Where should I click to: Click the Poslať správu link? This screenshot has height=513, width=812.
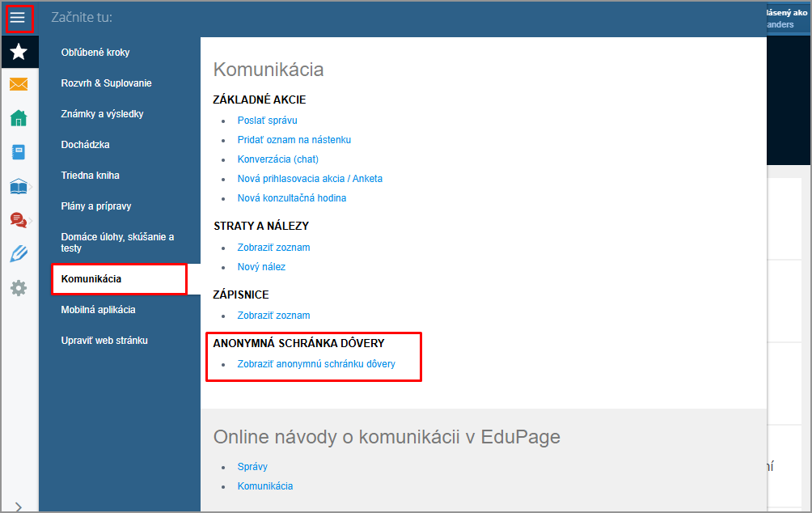[x=267, y=121]
